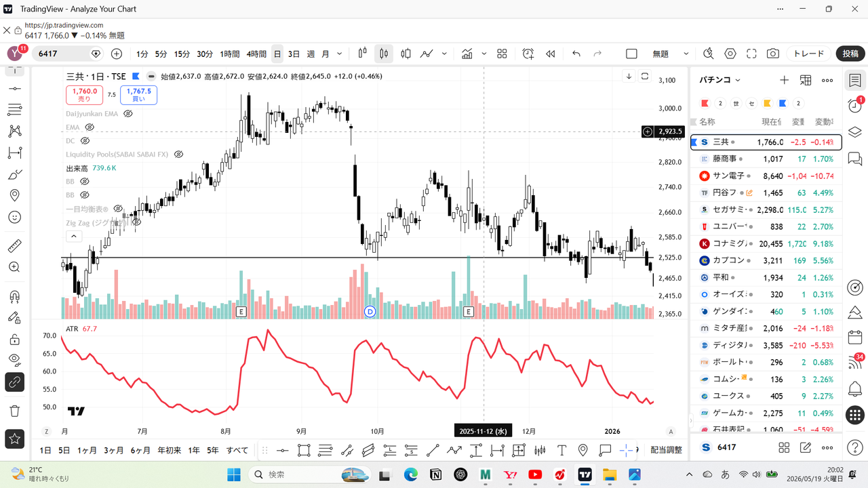Expand the Windows system tray hidden icons
The height and width of the screenshot is (488, 868).
(690, 474)
